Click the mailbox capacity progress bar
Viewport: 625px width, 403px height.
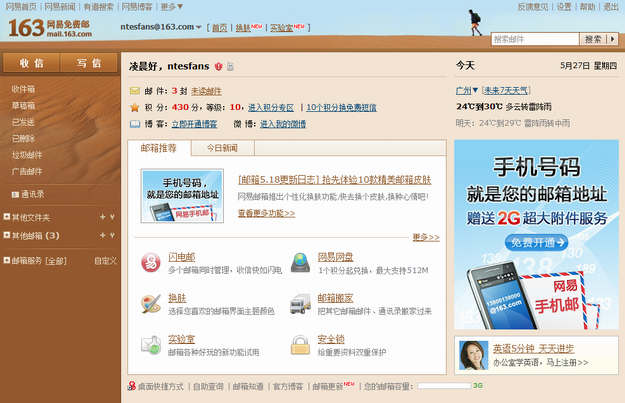click(x=444, y=385)
